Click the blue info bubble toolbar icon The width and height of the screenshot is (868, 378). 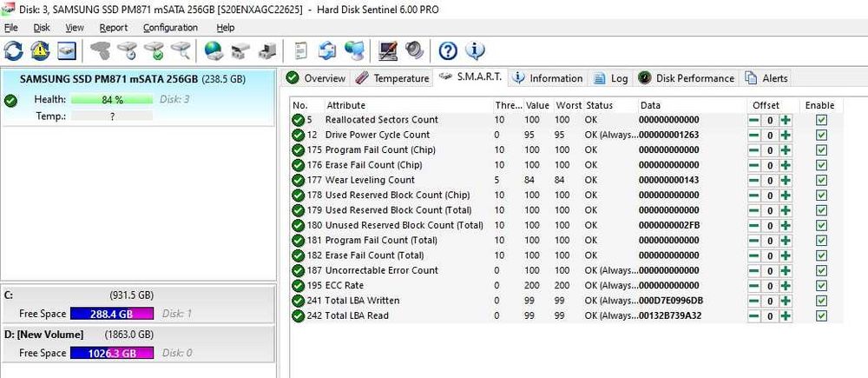pyautogui.click(x=475, y=51)
